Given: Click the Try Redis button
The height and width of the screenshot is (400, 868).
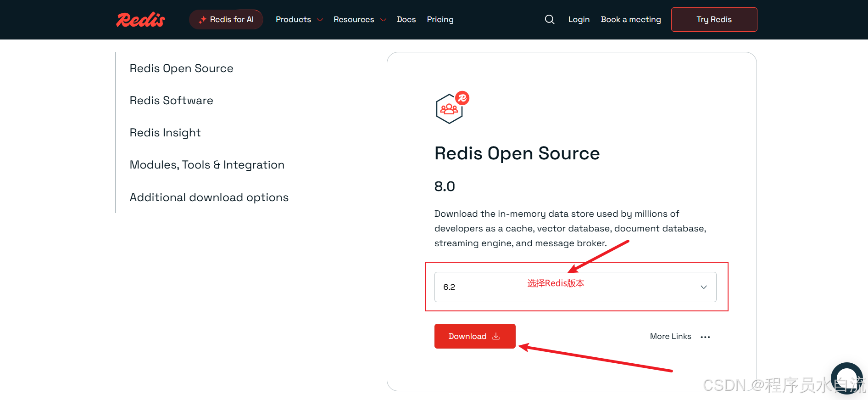Looking at the screenshot, I should [x=714, y=19].
